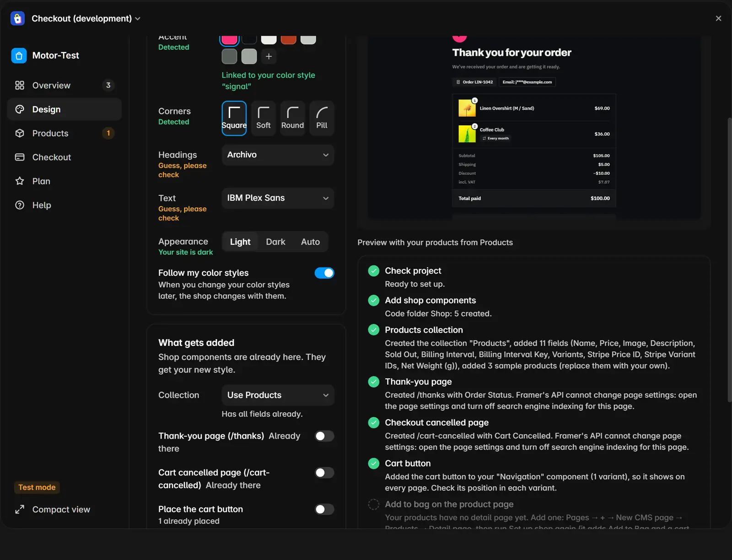Open Checkout sidebar item
The image size is (732, 560).
(65, 157)
